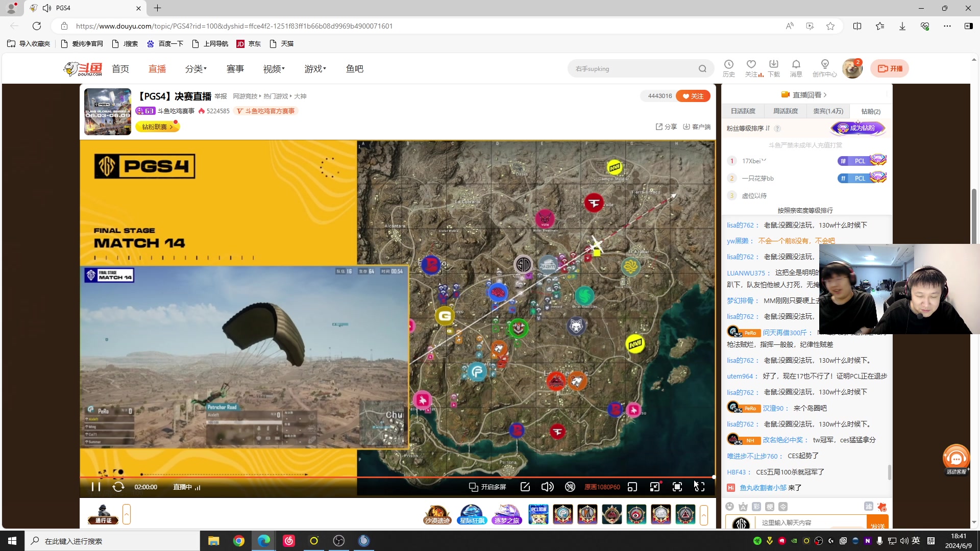Image resolution: width=980 pixels, height=551 pixels.
Task: Toggle the 彩 colored danmaku option
Action: click(x=756, y=507)
